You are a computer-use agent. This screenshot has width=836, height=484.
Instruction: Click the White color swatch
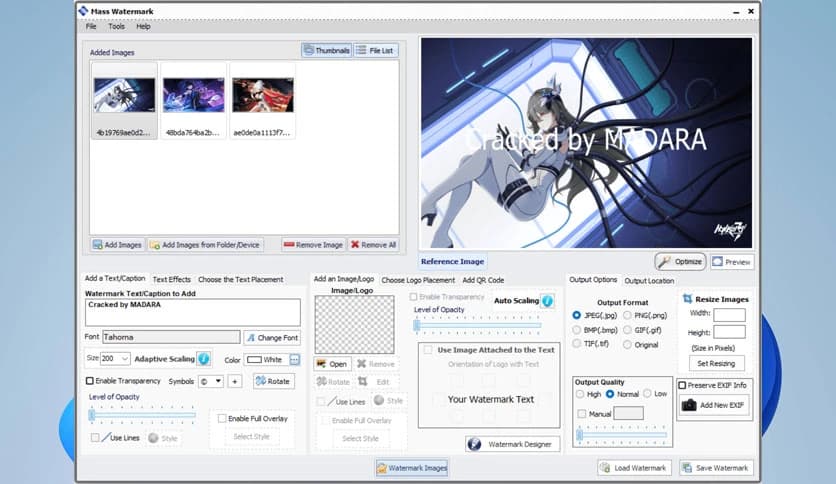pyautogui.click(x=254, y=360)
